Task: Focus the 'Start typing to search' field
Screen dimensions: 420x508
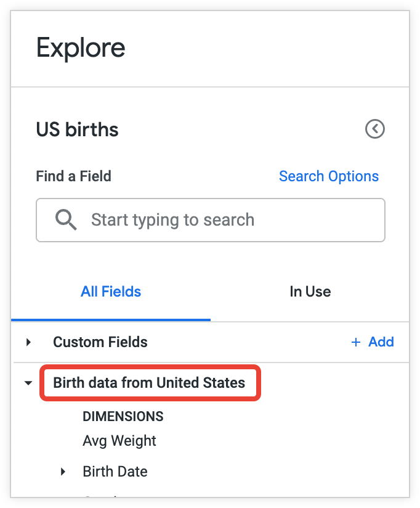Action: (222, 219)
